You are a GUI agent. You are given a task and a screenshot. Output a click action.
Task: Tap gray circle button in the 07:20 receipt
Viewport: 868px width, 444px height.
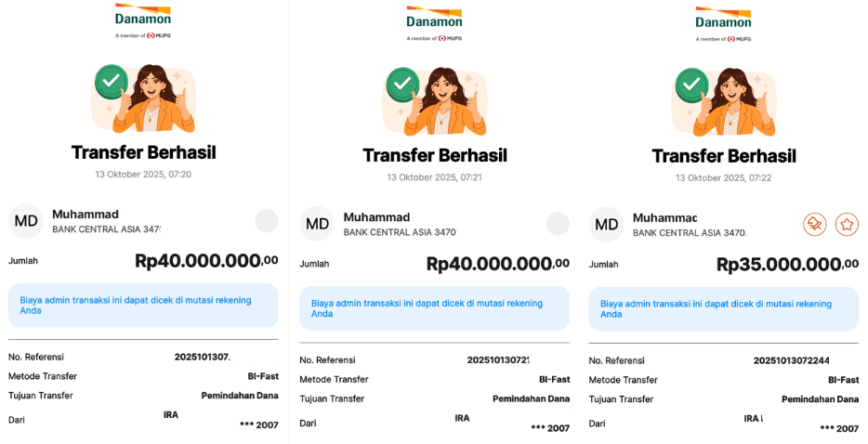click(267, 220)
